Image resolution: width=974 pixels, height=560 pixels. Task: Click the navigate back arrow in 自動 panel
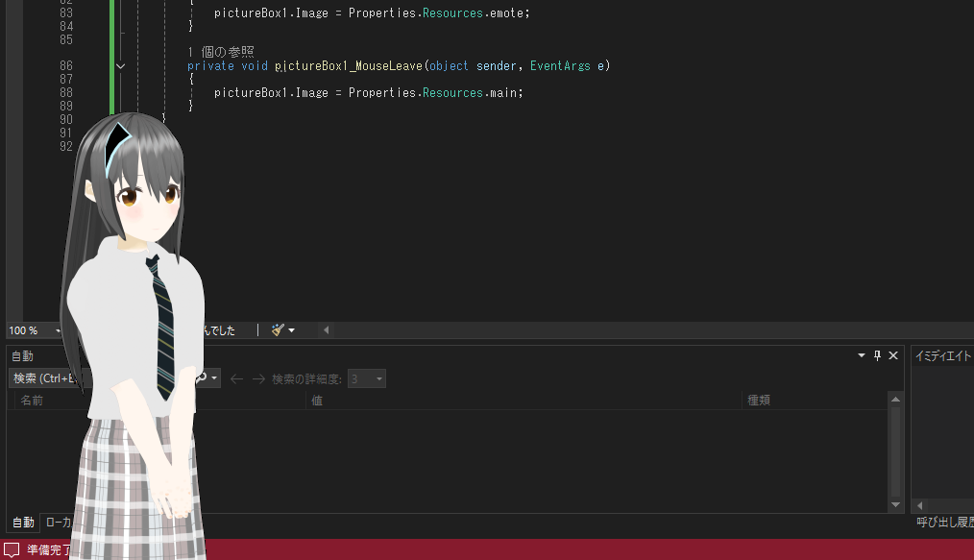[236, 379]
